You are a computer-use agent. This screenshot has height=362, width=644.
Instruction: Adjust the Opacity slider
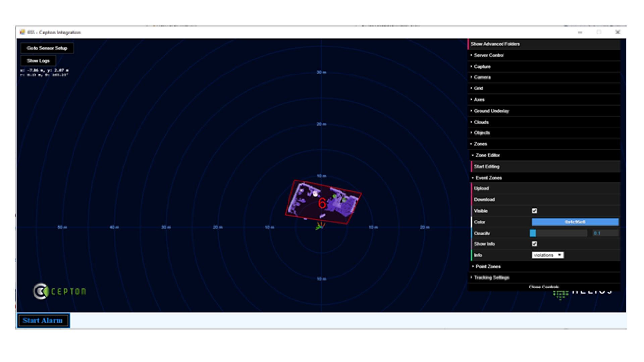[x=558, y=233]
